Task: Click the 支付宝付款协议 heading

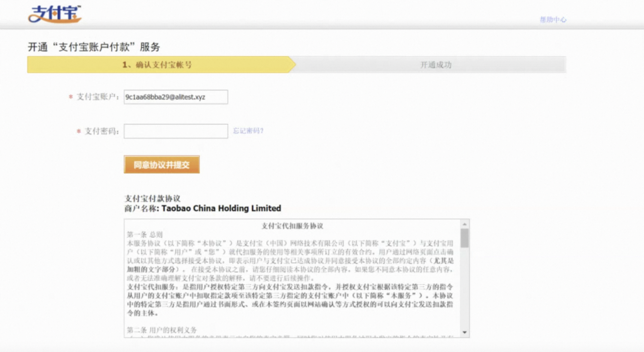Action: pos(152,198)
